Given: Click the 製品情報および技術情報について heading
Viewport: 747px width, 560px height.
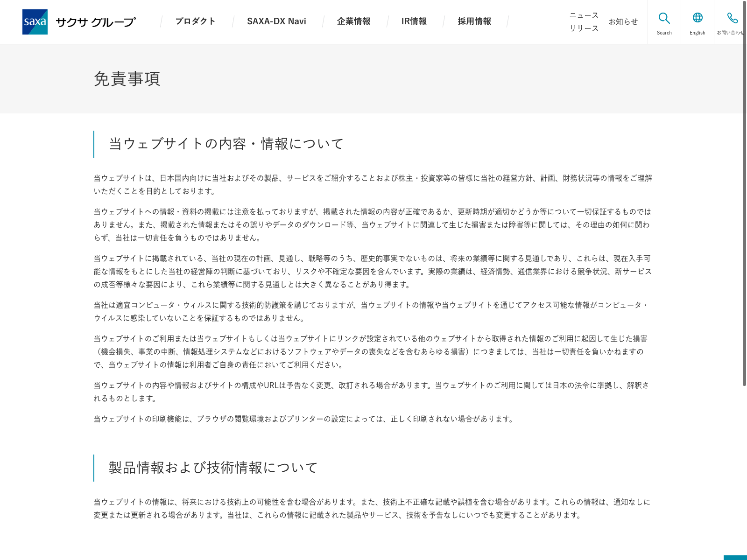Looking at the screenshot, I should (x=213, y=468).
